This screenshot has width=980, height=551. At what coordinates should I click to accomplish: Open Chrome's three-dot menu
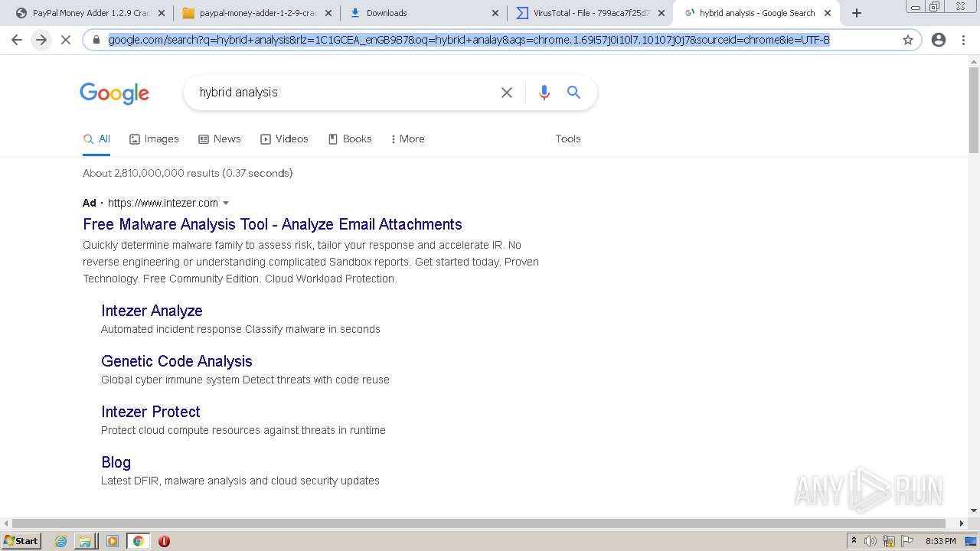963,40
